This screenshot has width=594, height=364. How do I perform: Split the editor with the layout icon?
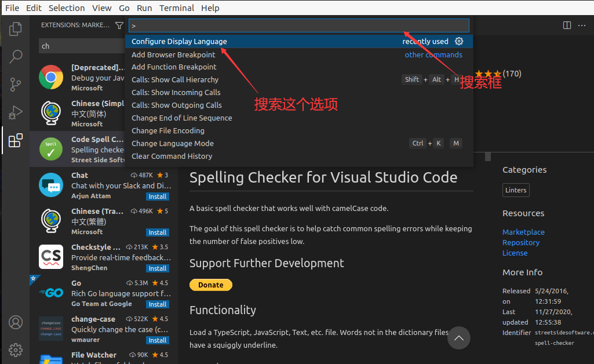(x=567, y=26)
